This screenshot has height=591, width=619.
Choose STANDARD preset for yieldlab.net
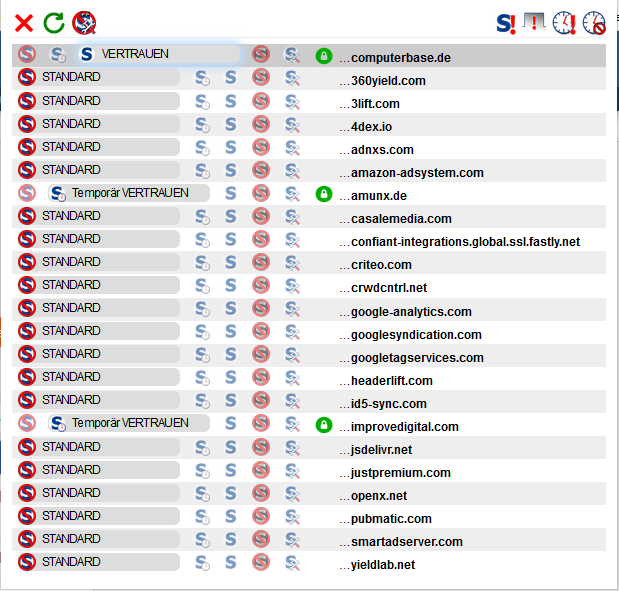(99, 562)
